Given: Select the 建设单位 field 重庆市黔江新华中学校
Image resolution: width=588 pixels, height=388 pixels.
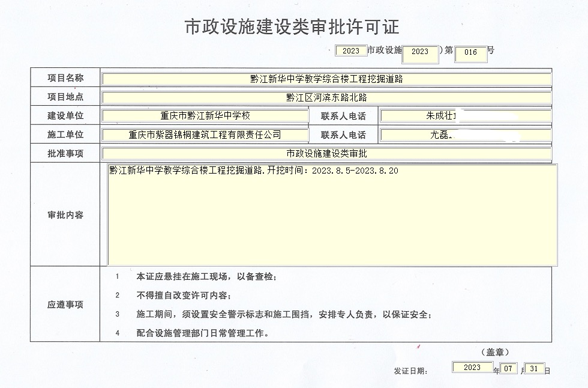Looking at the screenshot, I should click(205, 115).
